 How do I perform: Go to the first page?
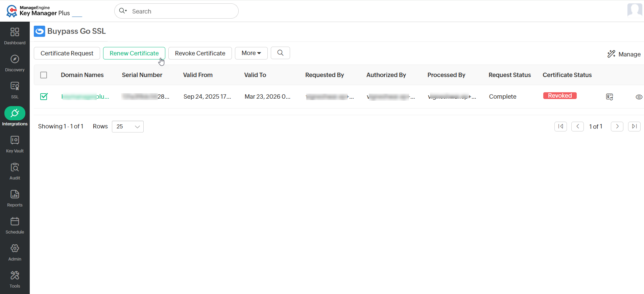[x=560, y=126]
